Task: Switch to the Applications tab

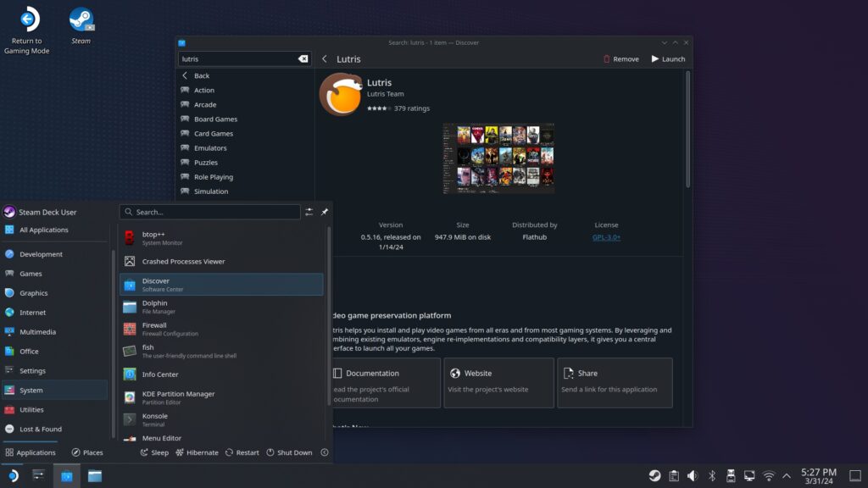Action: tap(31, 452)
